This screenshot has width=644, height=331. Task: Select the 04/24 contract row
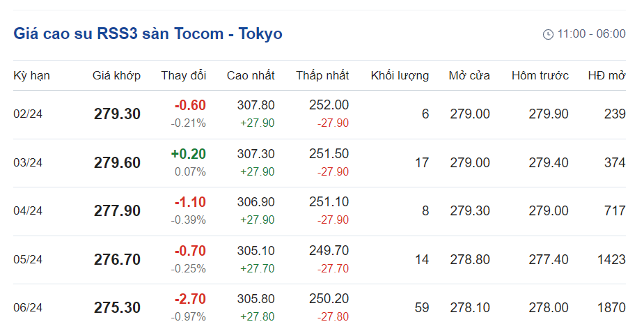click(28, 211)
